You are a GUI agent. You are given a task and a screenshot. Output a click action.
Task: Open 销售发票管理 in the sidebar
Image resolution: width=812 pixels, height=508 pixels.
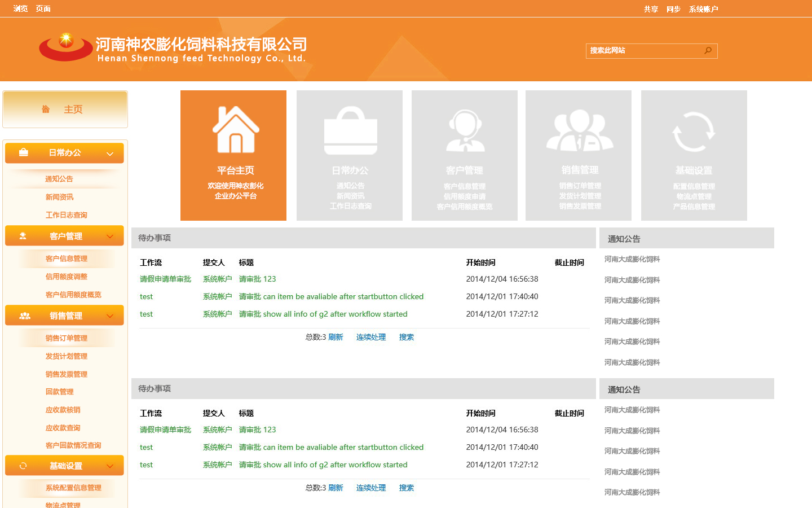[67, 374]
